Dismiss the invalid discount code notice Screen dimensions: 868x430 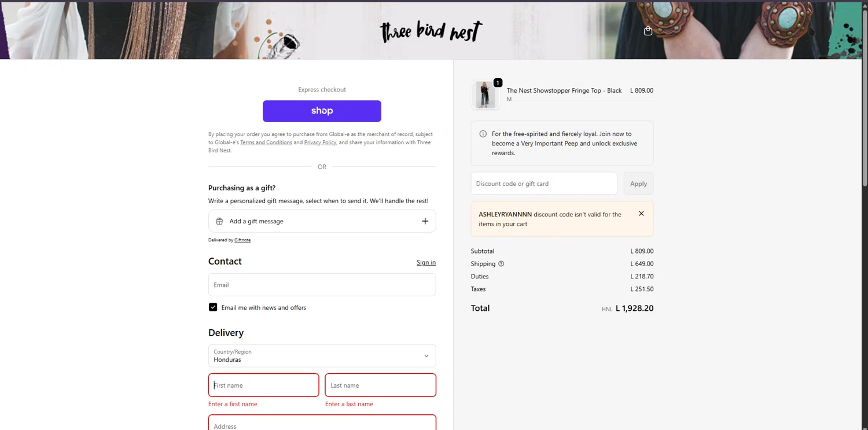pyautogui.click(x=641, y=214)
